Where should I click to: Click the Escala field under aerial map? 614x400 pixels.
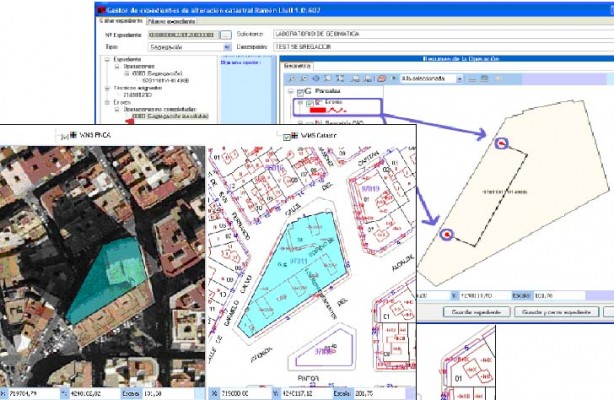click(x=168, y=393)
